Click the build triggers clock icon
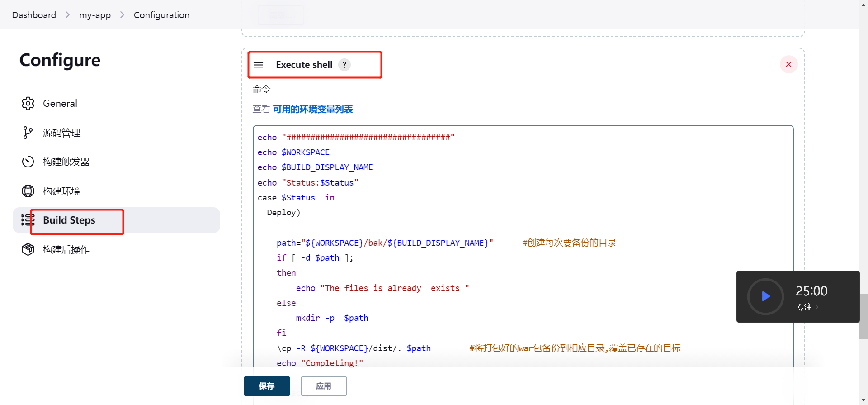Viewport: 868px width, 405px height. [x=28, y=162]
